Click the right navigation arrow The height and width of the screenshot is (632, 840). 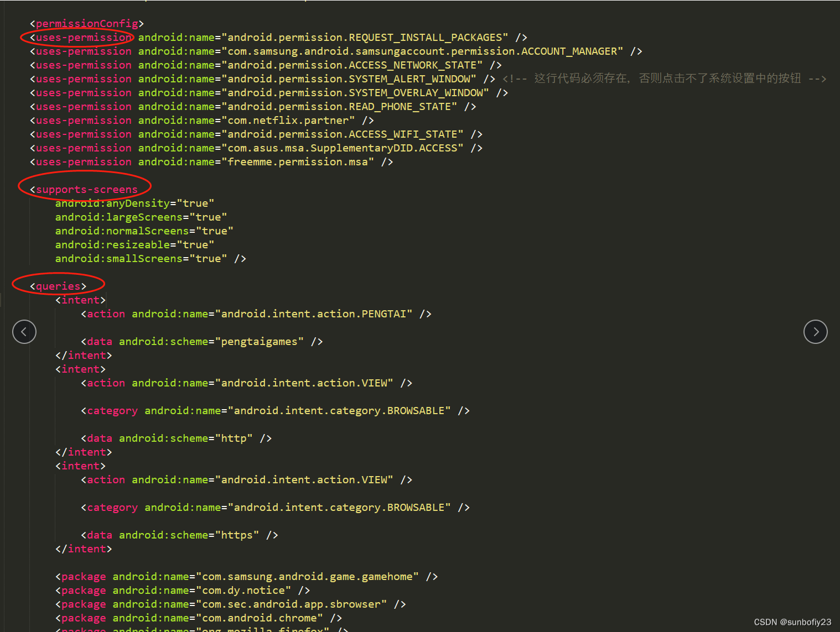[x=816, y=332]
